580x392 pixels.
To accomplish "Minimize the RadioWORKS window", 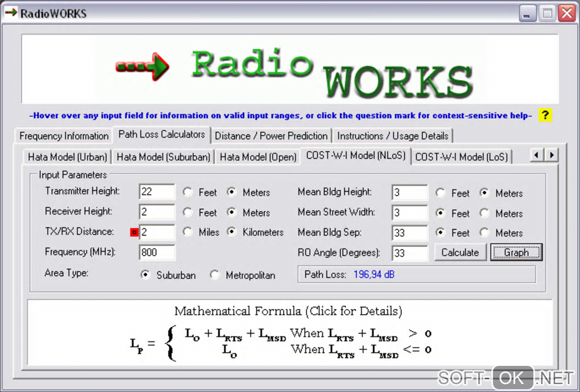I will (528, 14).
